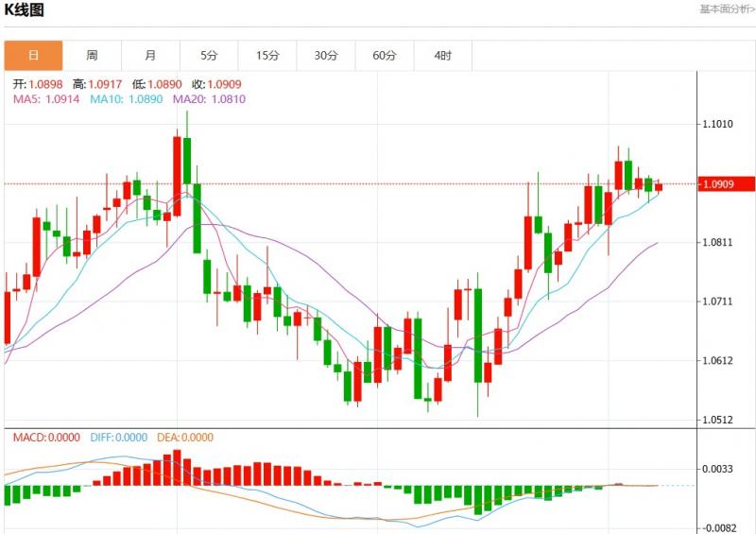Click the high price 高: 1.0917
The height and width of the screenshot is (534, 756).
coord(97,84)
